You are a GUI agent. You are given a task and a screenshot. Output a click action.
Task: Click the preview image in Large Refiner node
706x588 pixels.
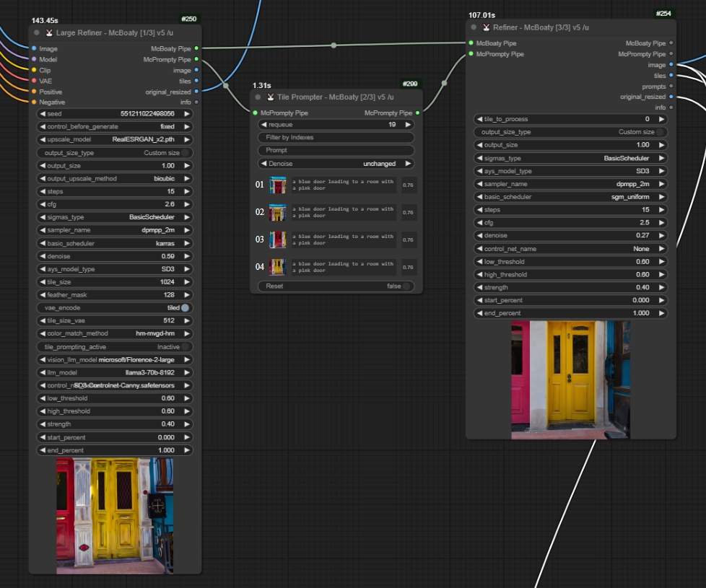pyautogui.click(x=115, y=516)
